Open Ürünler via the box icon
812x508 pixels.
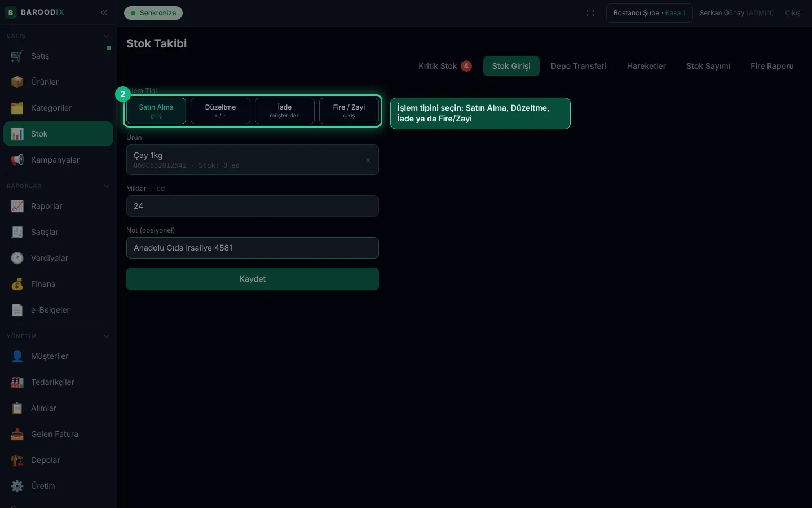point(17,82)
